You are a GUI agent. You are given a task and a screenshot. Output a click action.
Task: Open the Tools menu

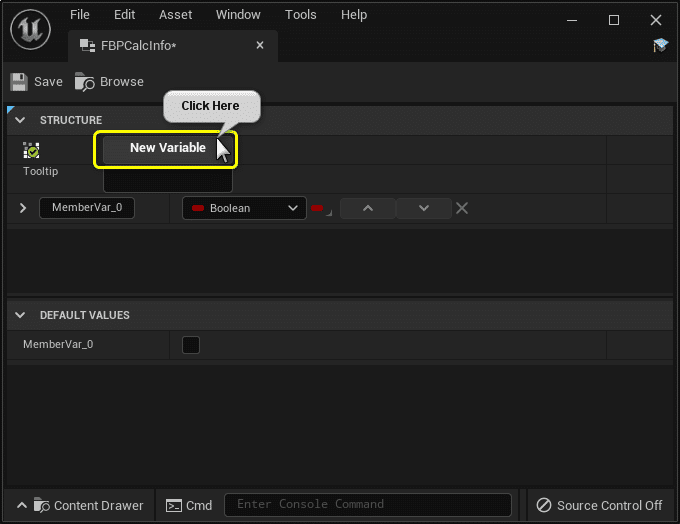(x=301, y=15)
